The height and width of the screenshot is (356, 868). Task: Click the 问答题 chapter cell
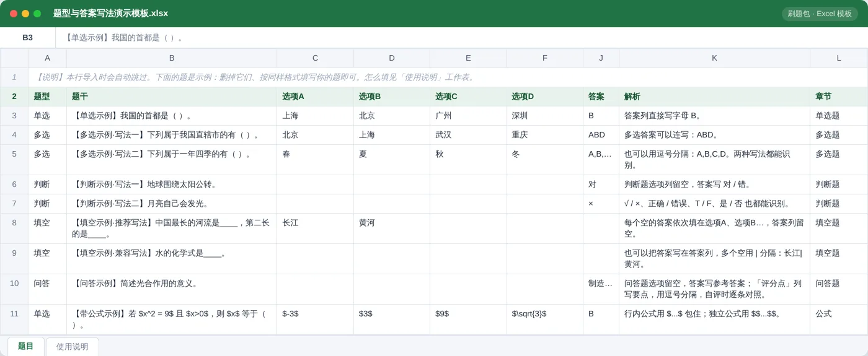[839, 289]
